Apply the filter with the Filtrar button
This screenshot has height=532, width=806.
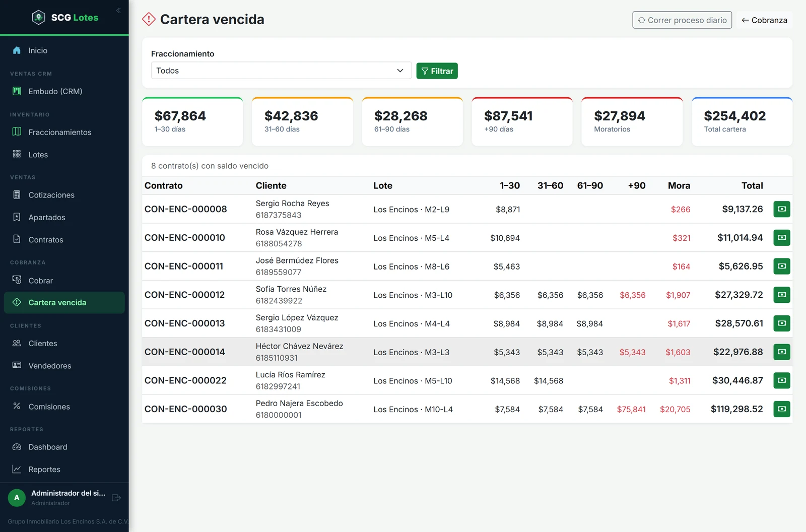pos(437,71)
